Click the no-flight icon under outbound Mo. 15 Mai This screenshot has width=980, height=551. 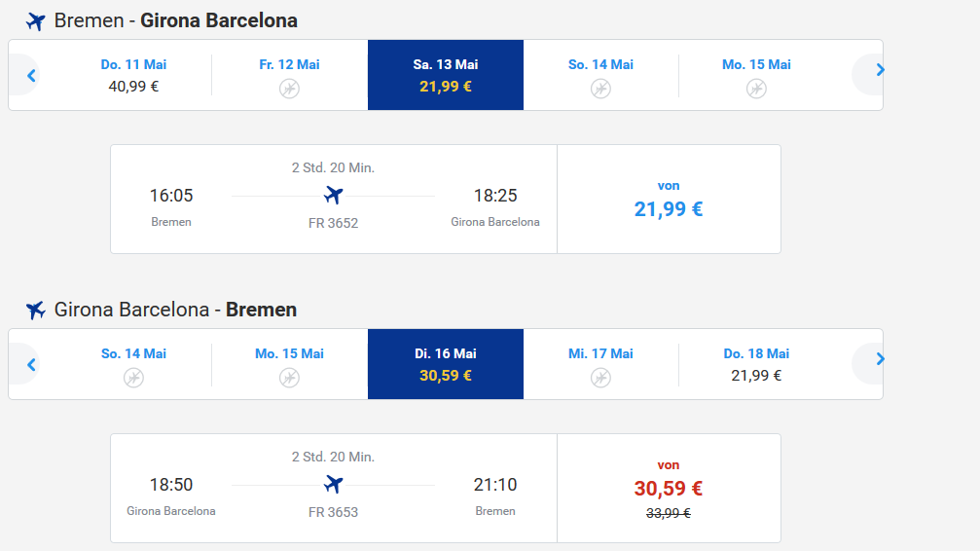click(x=756, y=89)
